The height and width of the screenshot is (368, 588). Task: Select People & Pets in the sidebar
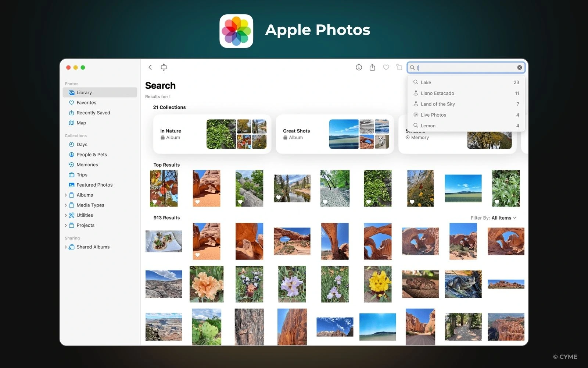point(92,154)
